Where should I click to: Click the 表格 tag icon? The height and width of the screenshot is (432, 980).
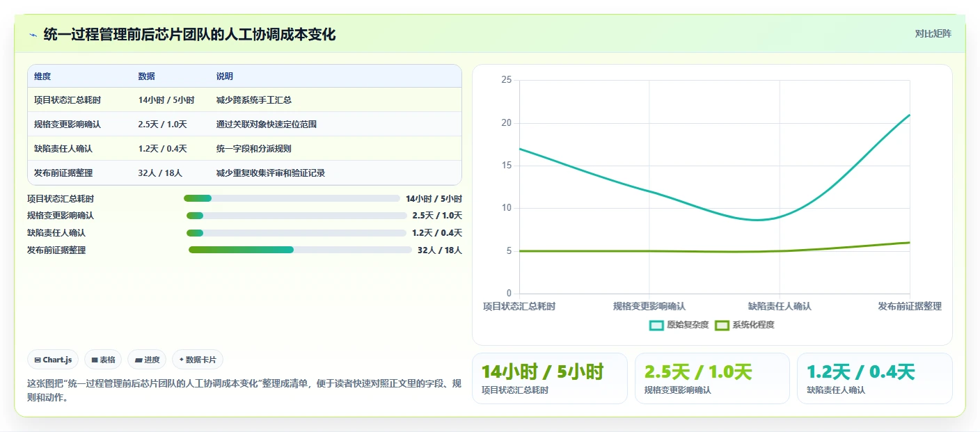(95, 360)
